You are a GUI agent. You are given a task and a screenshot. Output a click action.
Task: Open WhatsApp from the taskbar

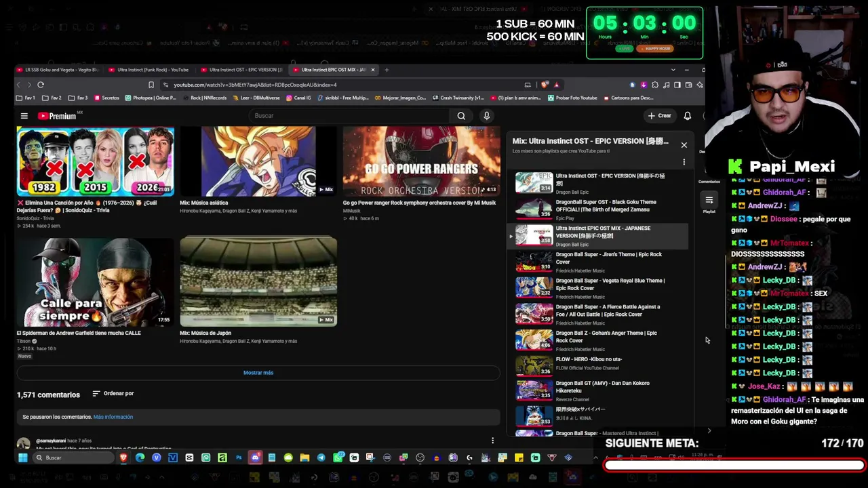click(x=338, y=457)
